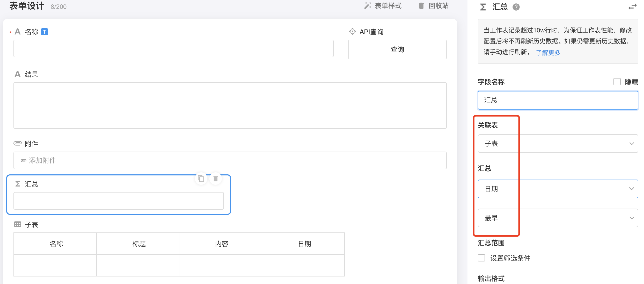This screenshot has width=644, height=284.
Task: Click the copy field icon on 汇总
Action: click(201, 179)
